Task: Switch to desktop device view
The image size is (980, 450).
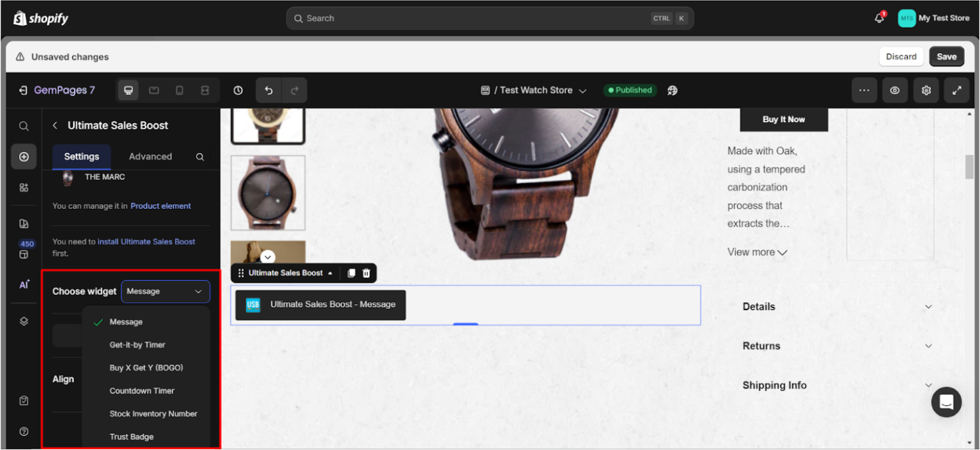Action: (129, 91)
